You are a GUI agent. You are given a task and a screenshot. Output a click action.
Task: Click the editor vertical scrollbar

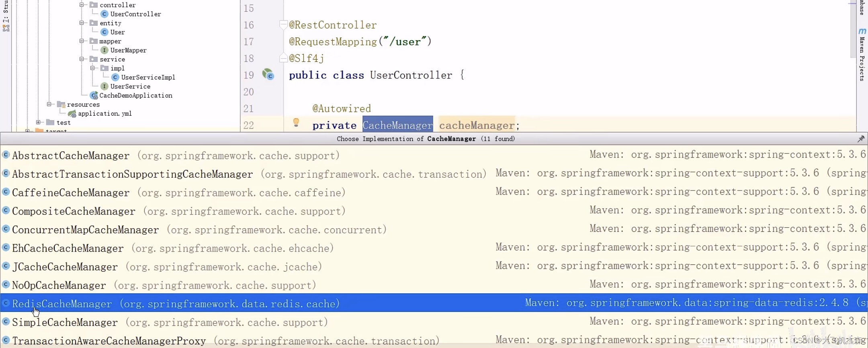[853, 28]
